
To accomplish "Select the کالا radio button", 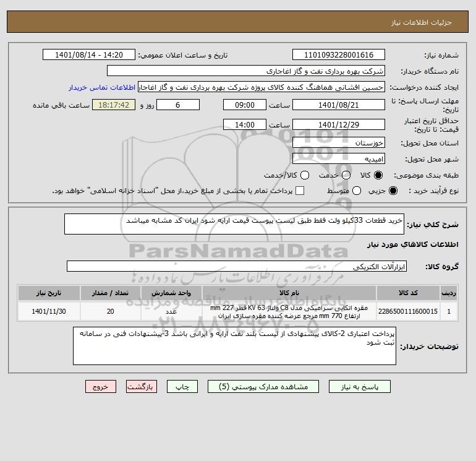I will pos(378,175).
